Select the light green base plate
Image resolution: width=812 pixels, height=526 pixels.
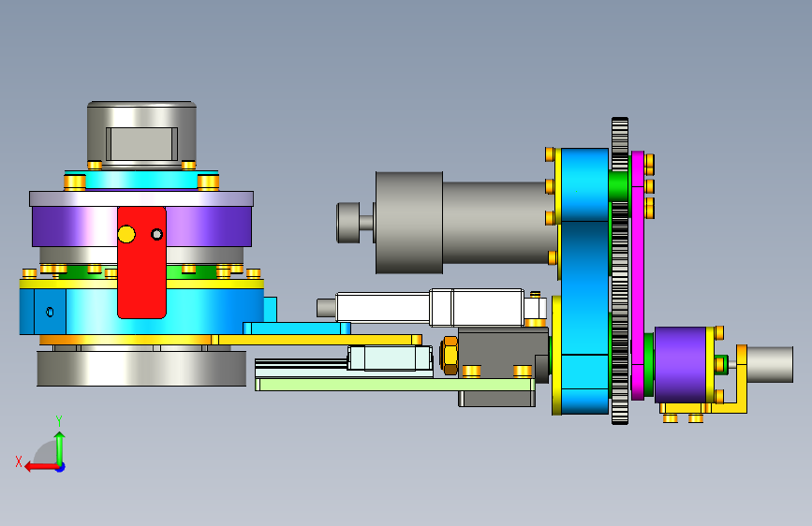click(x=395, y=384)
